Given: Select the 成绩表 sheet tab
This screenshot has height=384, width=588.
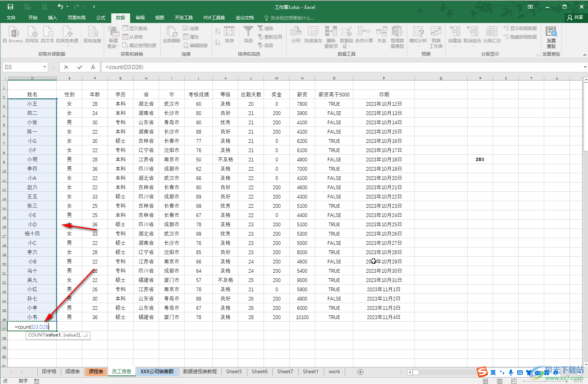Looking at the screenshot, I should click(x=72, y=371).
